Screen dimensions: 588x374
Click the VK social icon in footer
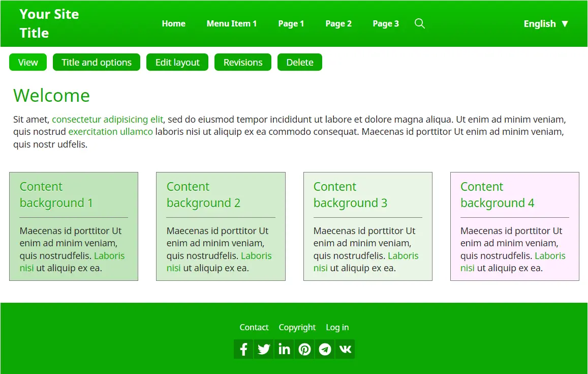point(345,349)
